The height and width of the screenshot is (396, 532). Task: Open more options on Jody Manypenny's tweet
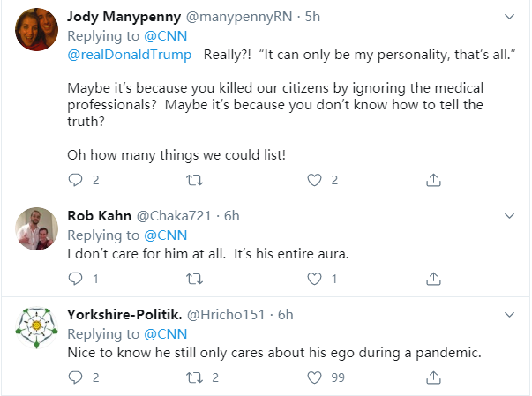point(509,17)
